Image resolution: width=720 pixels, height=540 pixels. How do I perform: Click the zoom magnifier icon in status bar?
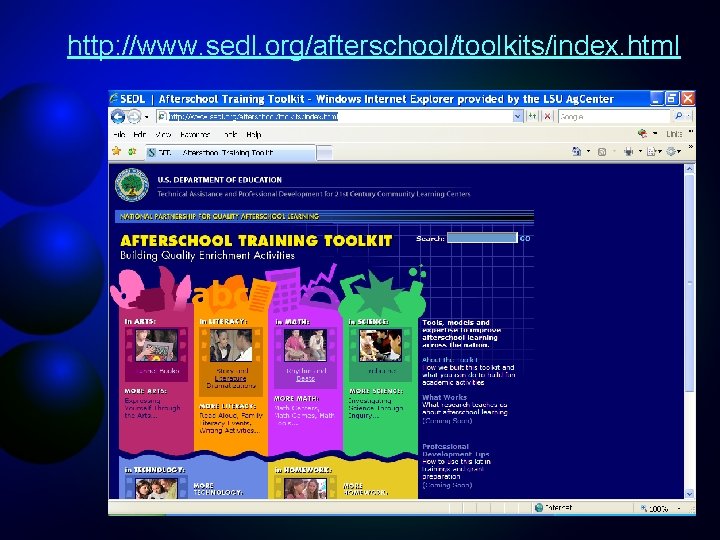[644, 508]
